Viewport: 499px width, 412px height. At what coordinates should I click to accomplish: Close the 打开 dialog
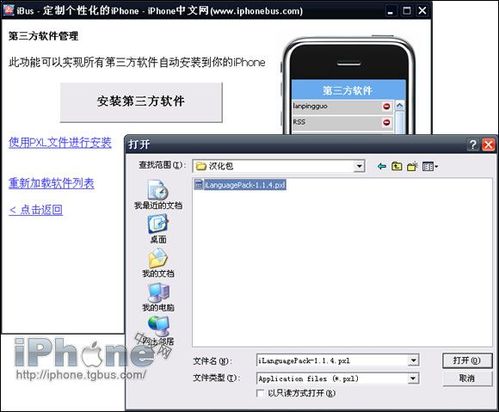pos(488,145)
